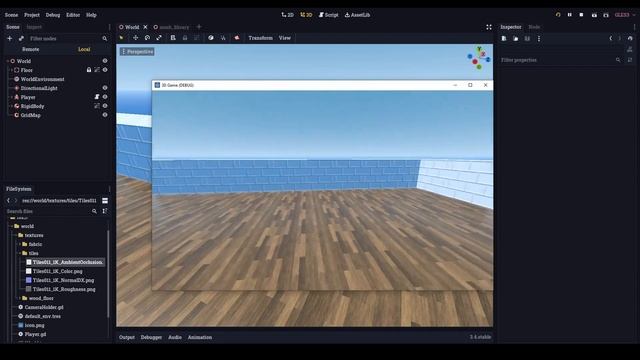This screenshot has height=360, width=640.
Task: Expand the RigidBody node children
Action: pyautogui.click(x=11, y=106)
